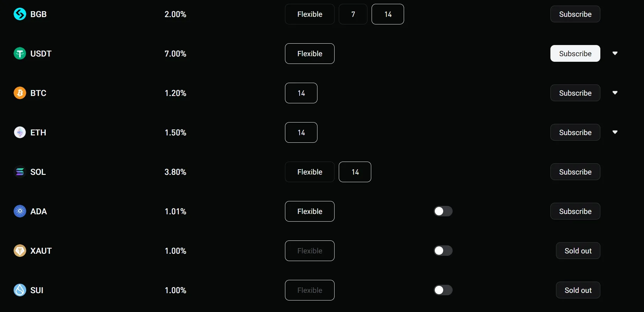Click the SUI coin icon
This screenshot has width=644, height=312.
tap(20, 290)
